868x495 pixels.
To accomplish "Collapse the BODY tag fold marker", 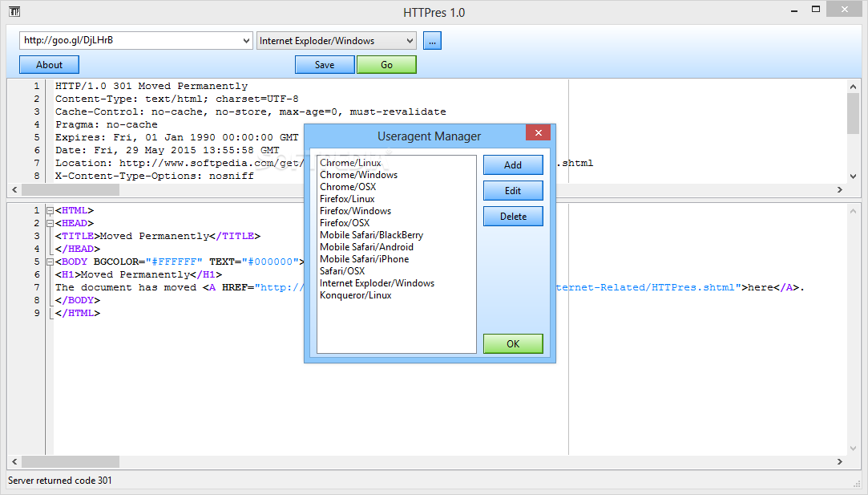I will pos(50,262).
